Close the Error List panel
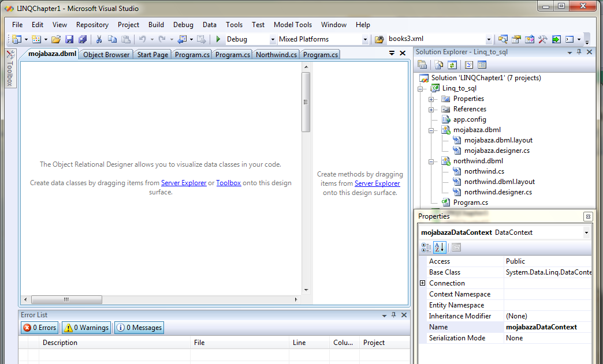This screenshot has height=364, width=603. click(404, 315)
